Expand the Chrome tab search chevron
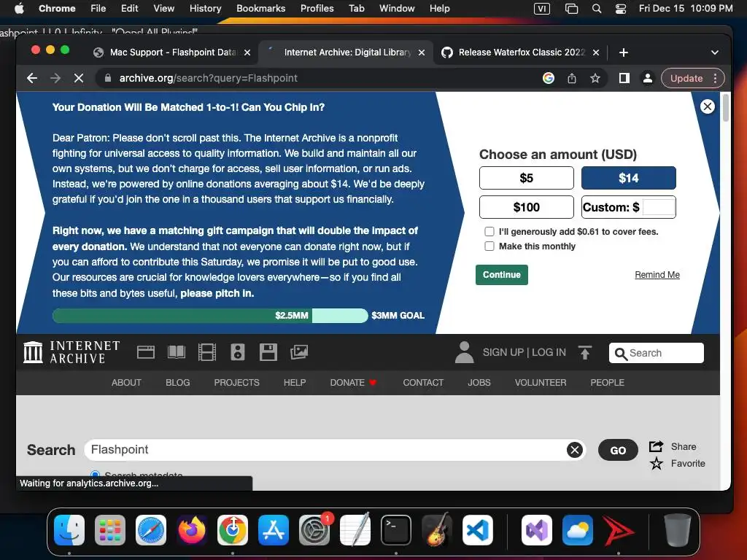 point(715,52)
